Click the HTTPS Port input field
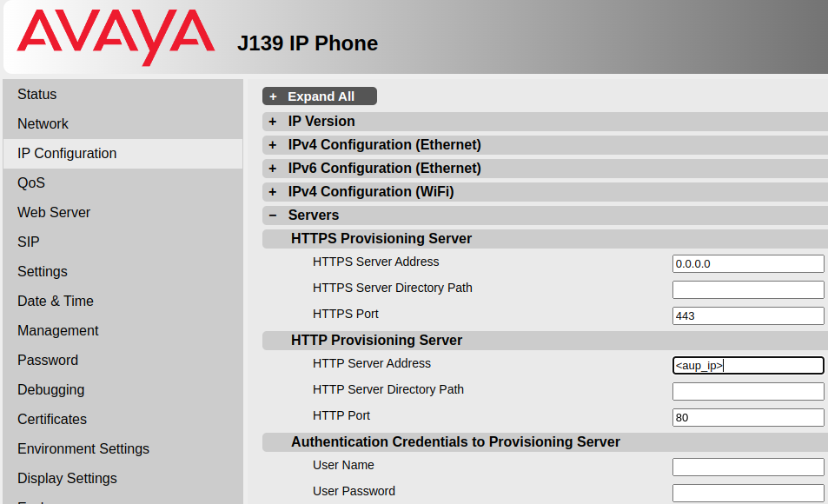The width and height of the screenshot is (828, 504). click(x=748, y=316)
